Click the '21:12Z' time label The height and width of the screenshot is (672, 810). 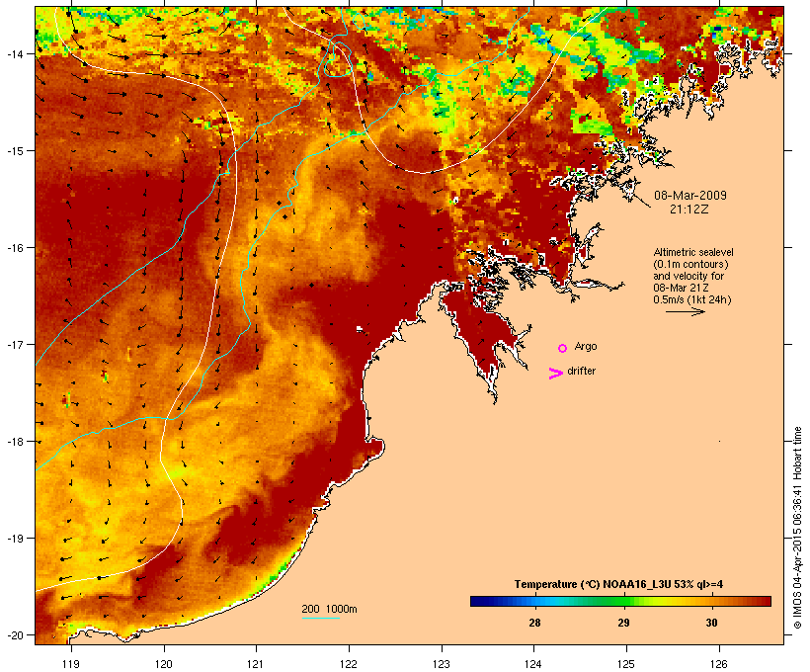(x=689, y=209)
